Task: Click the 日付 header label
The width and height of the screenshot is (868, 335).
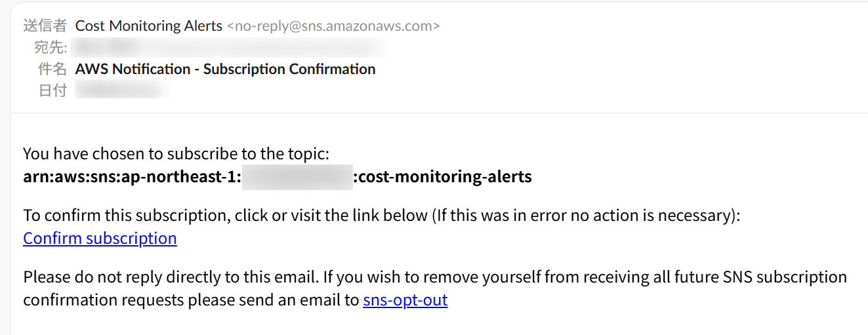Action: (52, 91)
